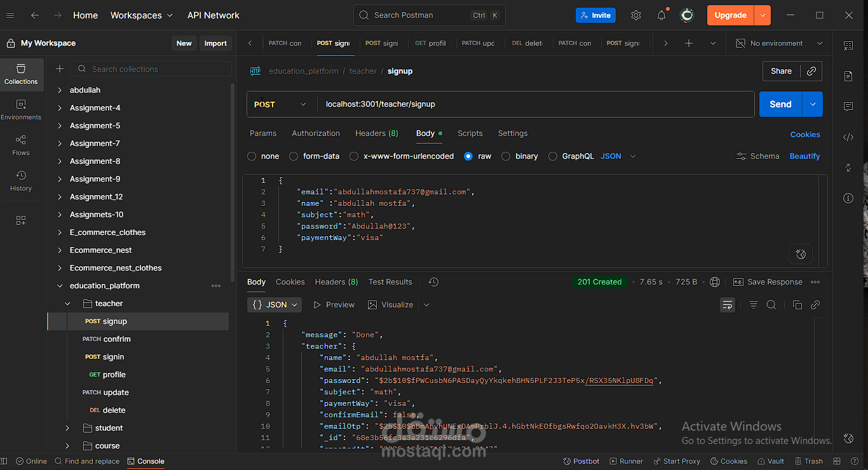Click the Share button
The image size is (868, 470).
(x=782, y=71)
